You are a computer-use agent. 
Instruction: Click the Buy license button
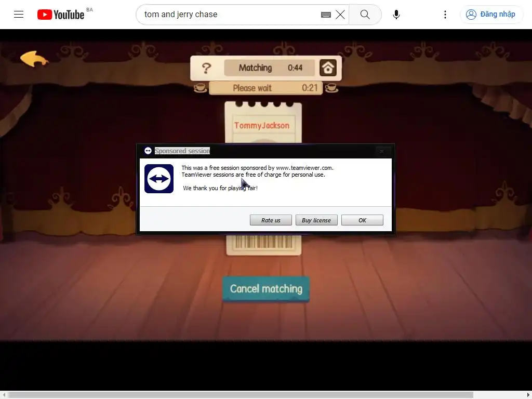pyautogui.click(x=316, y=220)
